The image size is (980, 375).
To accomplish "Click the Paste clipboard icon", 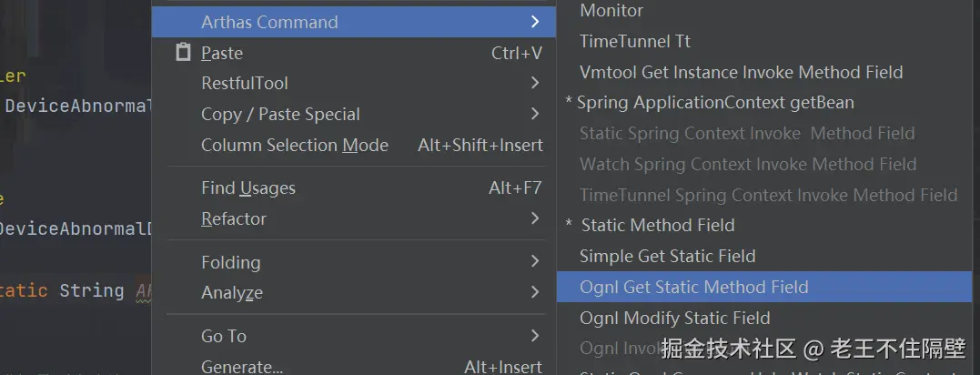I will pyautogui.click(x=184, y=53).
